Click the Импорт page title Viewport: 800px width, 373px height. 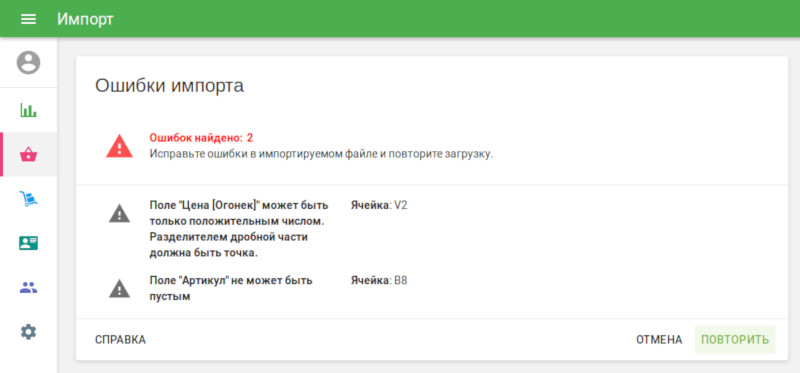pyautogui.click(x=85, y=19)
